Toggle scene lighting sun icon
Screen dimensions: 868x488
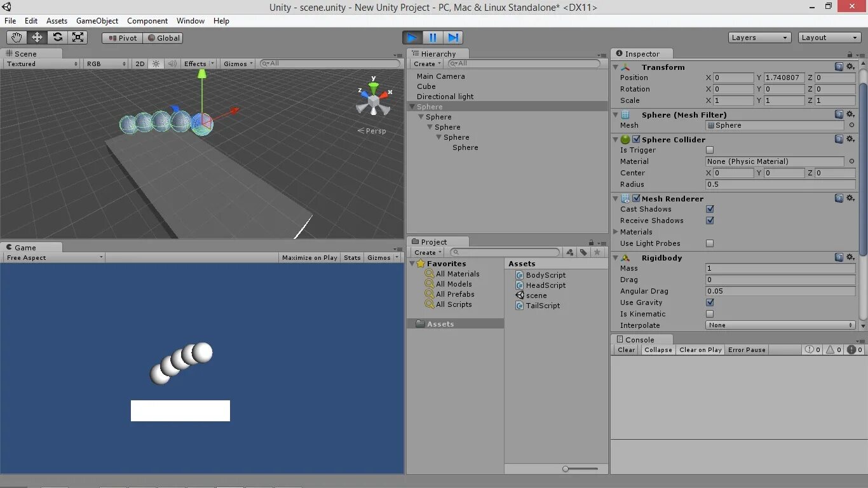[x=156, y=64]
